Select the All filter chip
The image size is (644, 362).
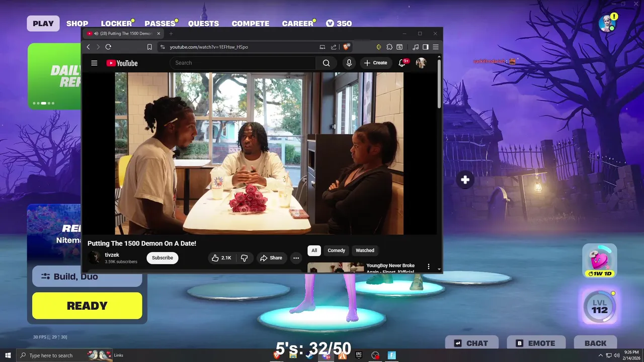click(x=314, y=250)
